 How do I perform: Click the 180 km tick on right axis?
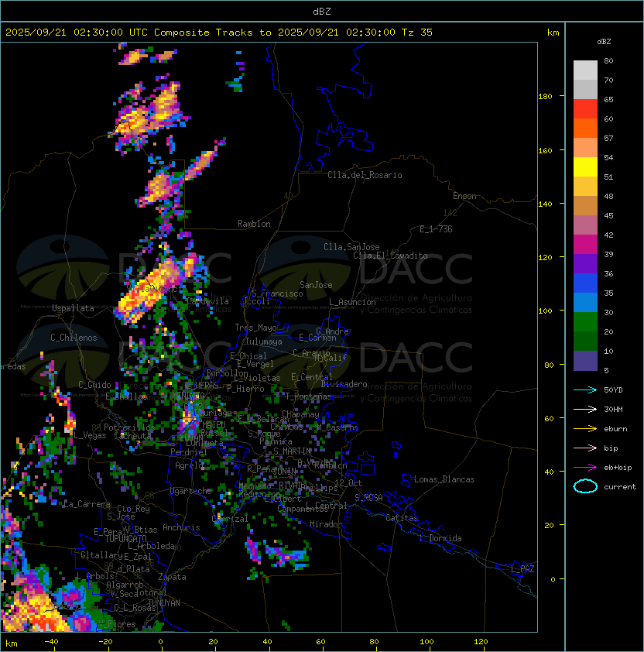pos(545,97)
